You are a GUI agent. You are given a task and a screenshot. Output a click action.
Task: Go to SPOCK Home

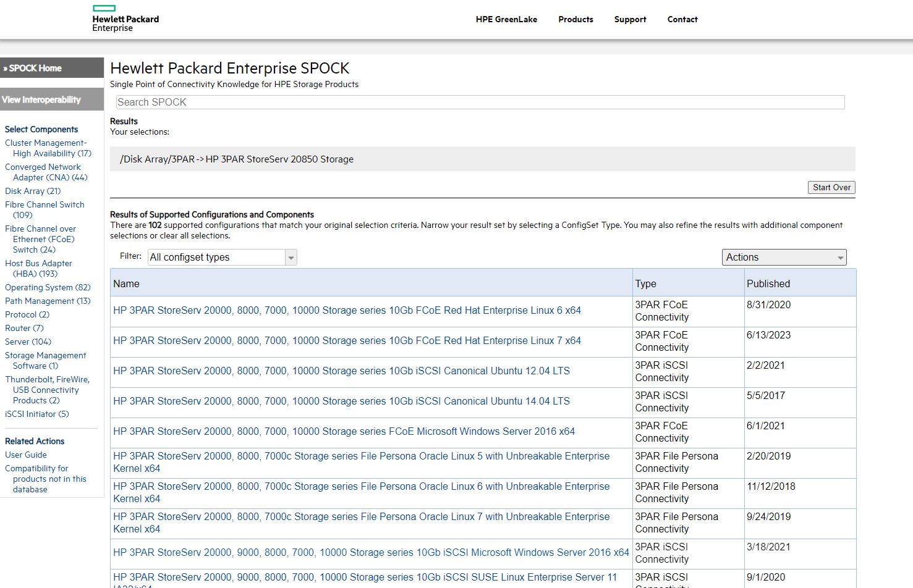tap(52, 68)
